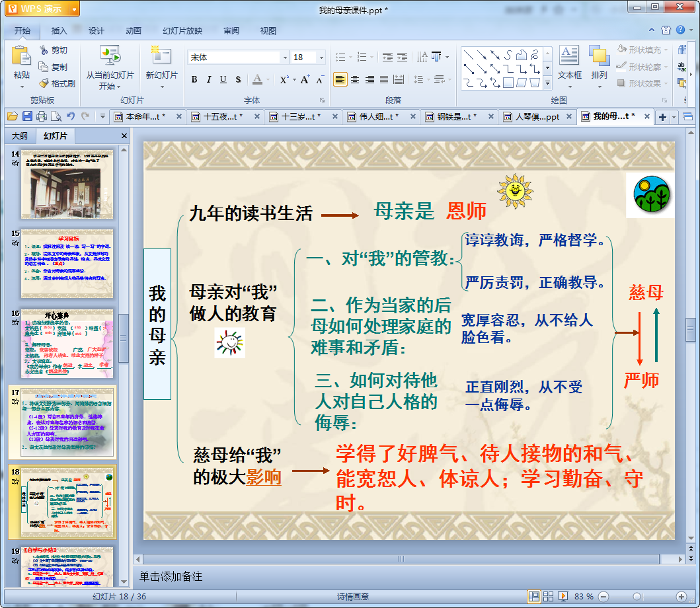Open the 视图 (View) ribbon tab
700x608 pixels.
(x=268, y=31)
